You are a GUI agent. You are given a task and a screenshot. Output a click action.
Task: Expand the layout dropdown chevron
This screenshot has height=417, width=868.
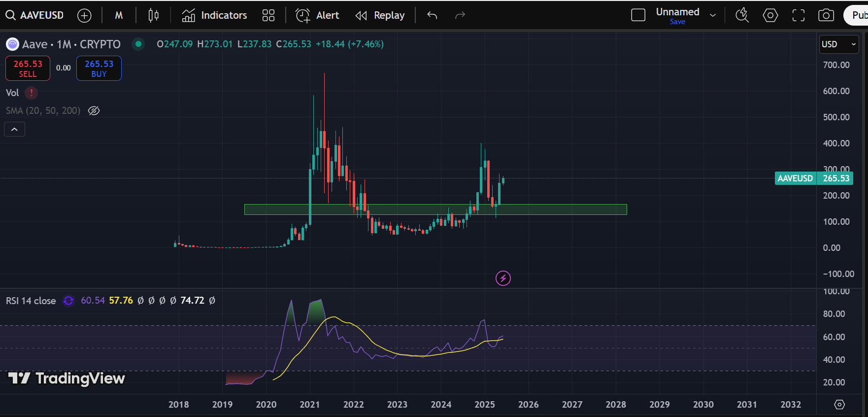[x=713, y=15]
